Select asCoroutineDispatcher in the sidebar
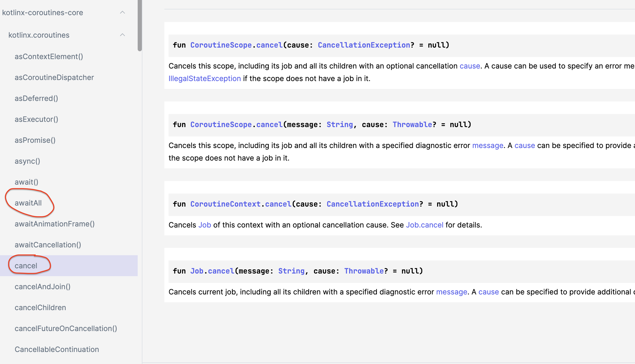 [x=54, y=77]
